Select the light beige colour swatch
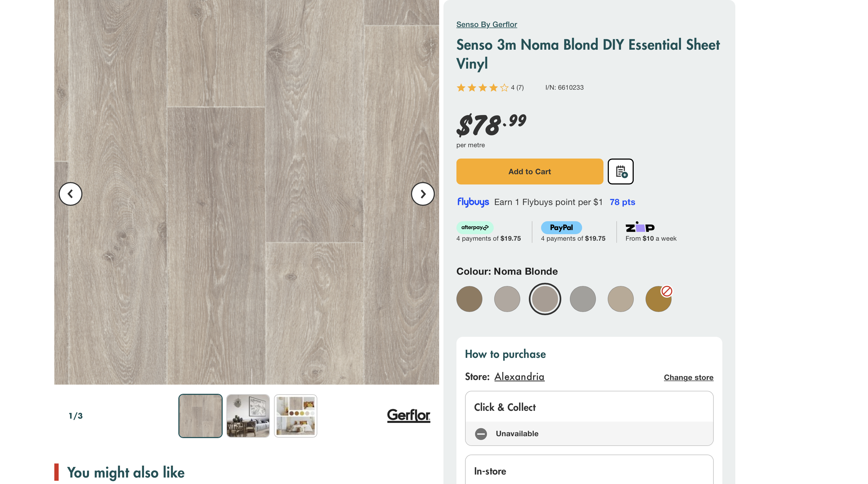Viewport: 868px width, 484px height. pos(620,299)
